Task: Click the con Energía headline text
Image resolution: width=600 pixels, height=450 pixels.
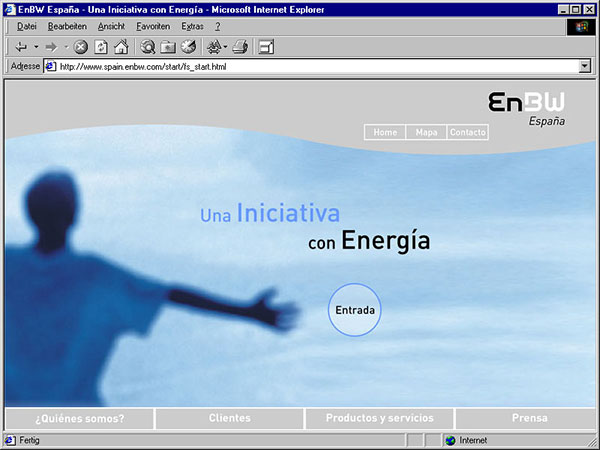Action: point(369,240)
